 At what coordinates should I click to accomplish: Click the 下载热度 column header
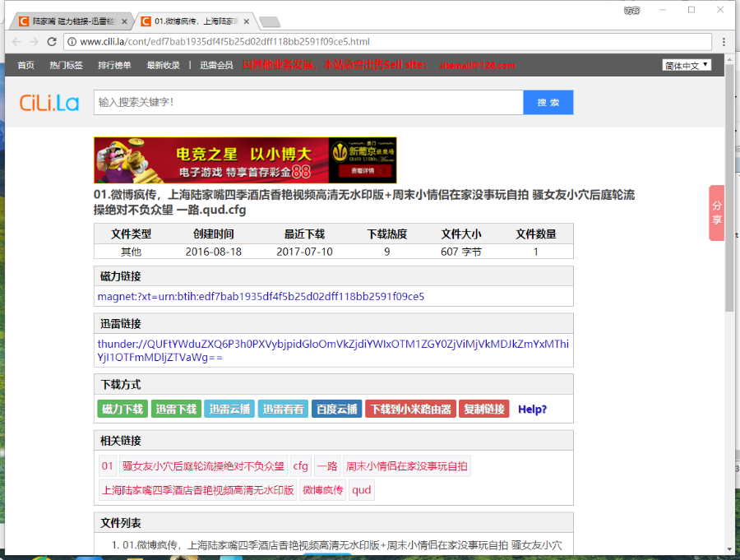(x=387, y=234)
